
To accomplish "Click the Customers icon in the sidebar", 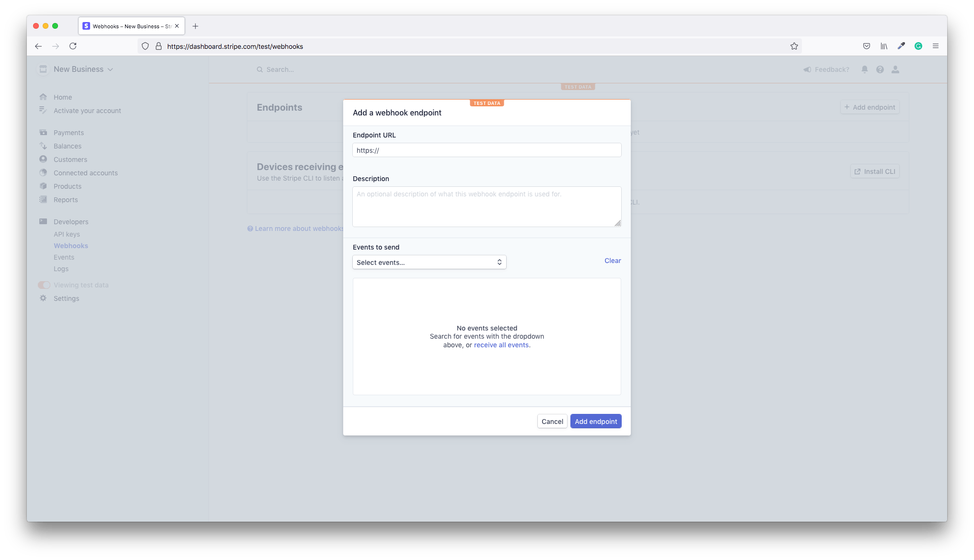I will coord(43,159).
